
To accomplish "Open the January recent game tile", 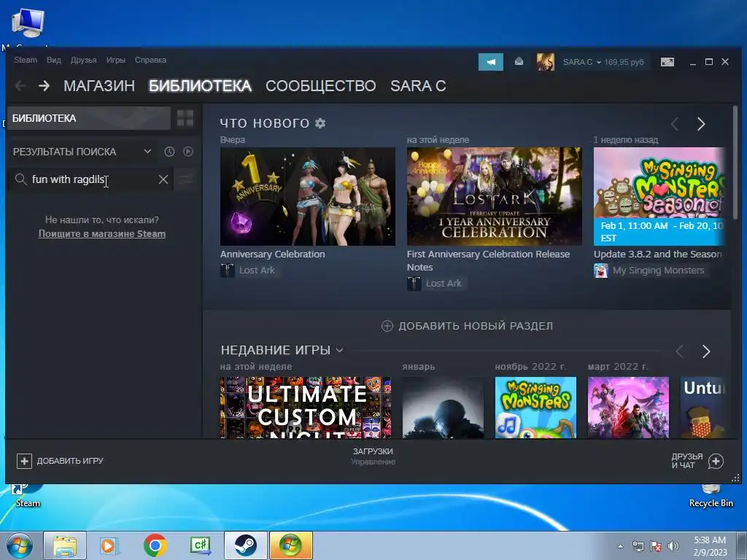I will [x=443, y=408].
